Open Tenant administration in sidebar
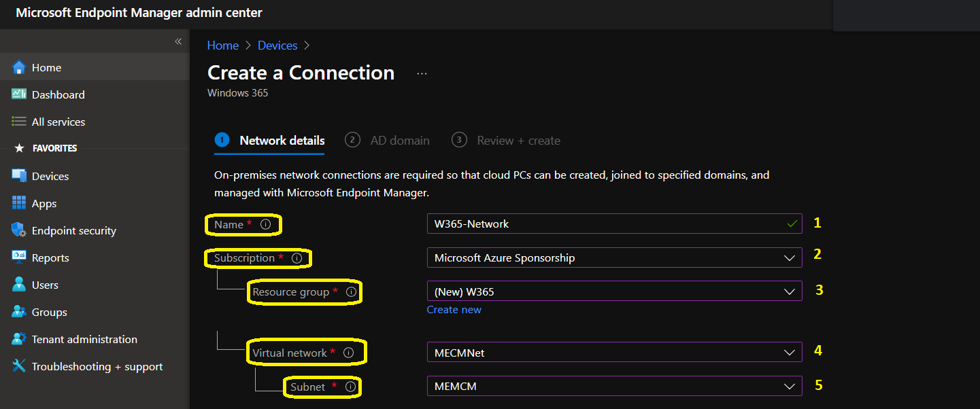The height and width of the screenshot is (409, 980). point(84,339)
